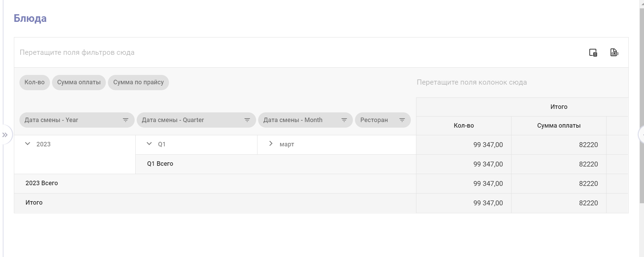The height and width of the screenshot is (257, 644).
Task: Expand the март month row
Action: pos(271,144)
